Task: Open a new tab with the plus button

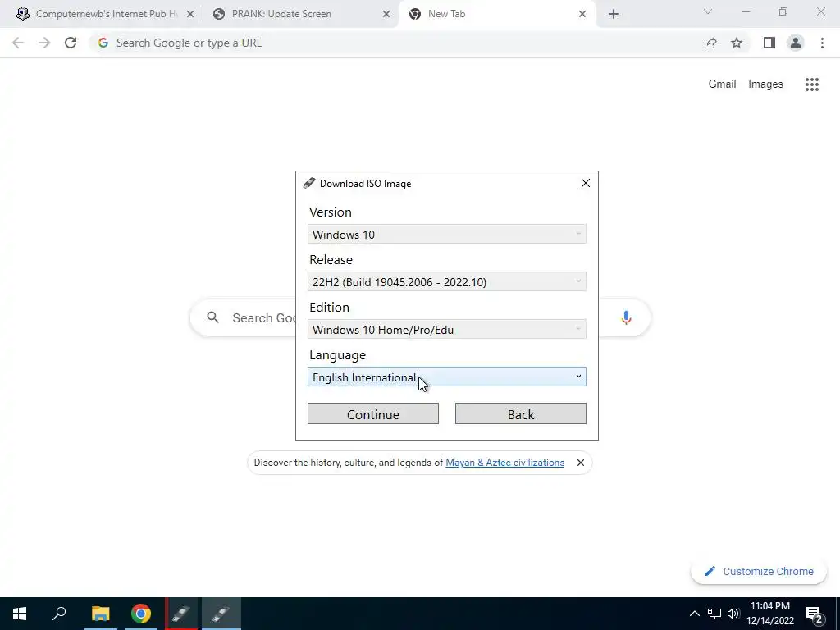Action: tap(614, 14)
